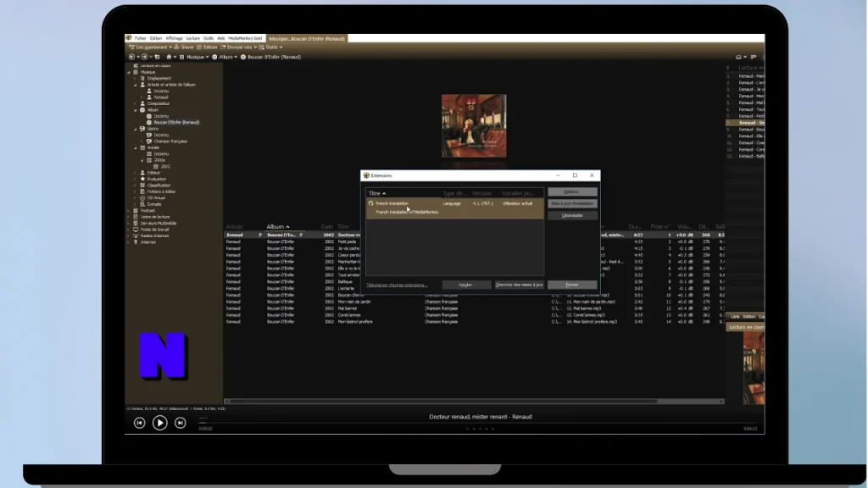The width and height of the screenshot is (868, 488).
Task: Click the Forward navigation arrow icon
Action: tap(144, 57)
